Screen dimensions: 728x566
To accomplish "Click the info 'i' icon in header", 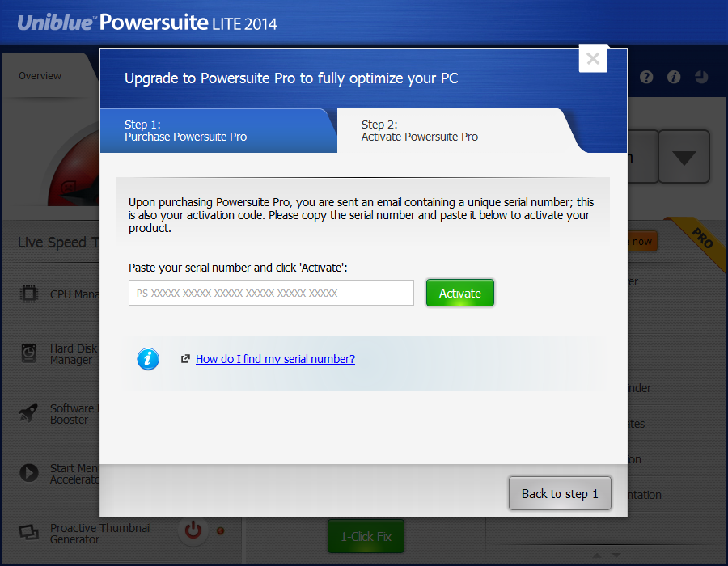I will pyautogui.click(x=674, y=77).
